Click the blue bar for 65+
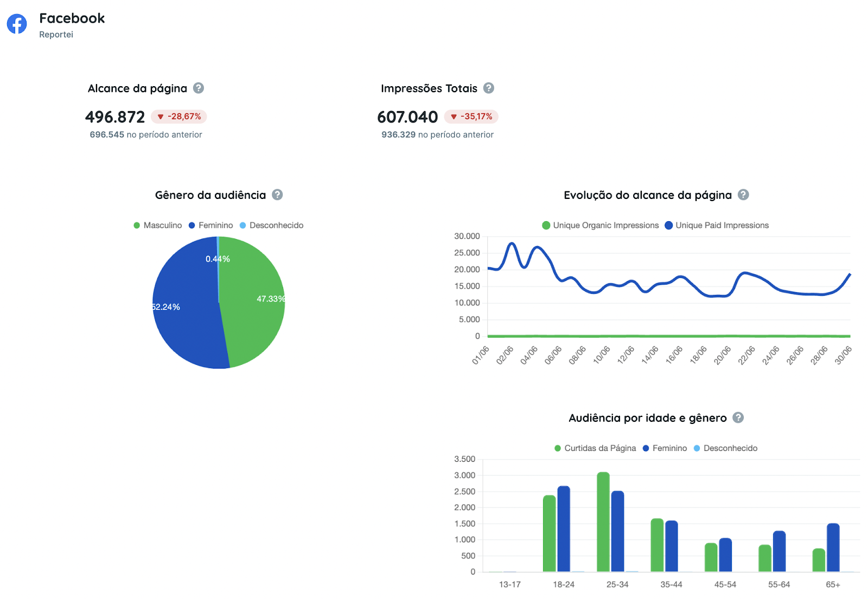This screenshot has width=868, height=599. click(x=833, y=548)
